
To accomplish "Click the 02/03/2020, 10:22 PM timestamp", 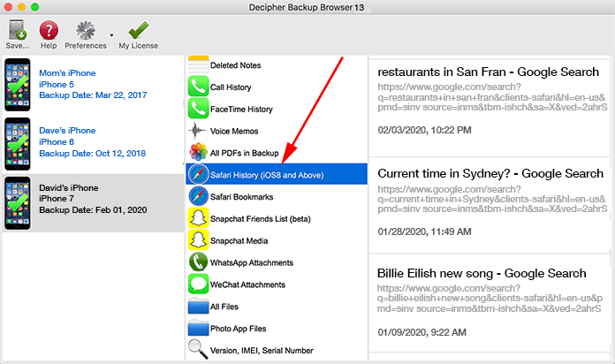I will 424,130.
